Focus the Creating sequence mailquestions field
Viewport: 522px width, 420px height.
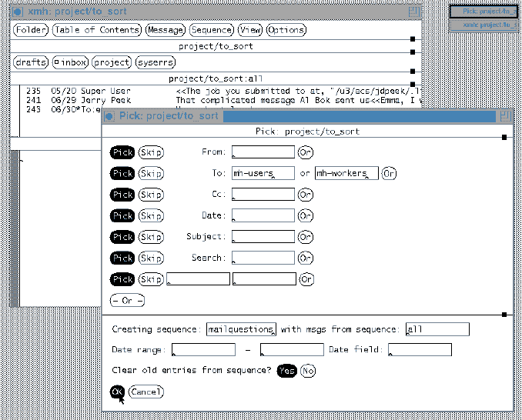click(241, 329)
